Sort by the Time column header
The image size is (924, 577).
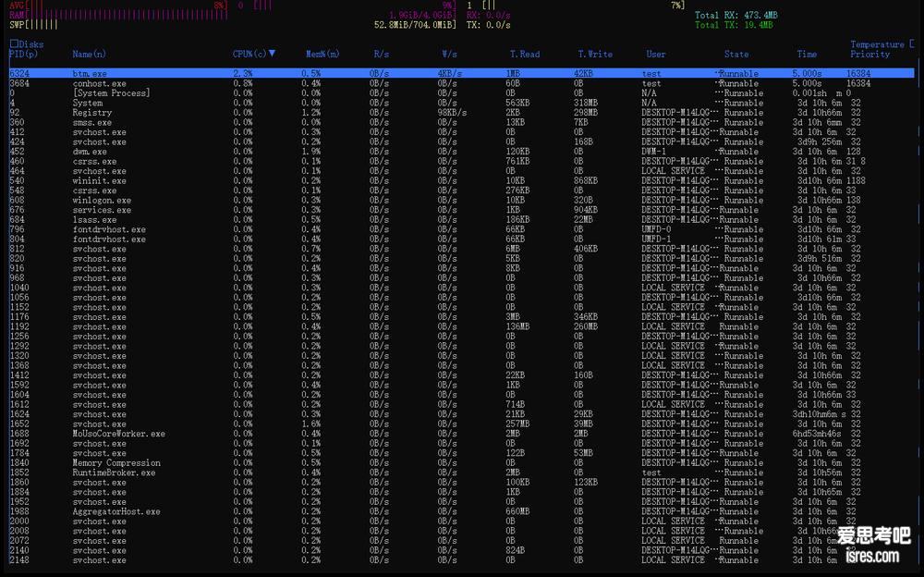(x=807, y=55)
